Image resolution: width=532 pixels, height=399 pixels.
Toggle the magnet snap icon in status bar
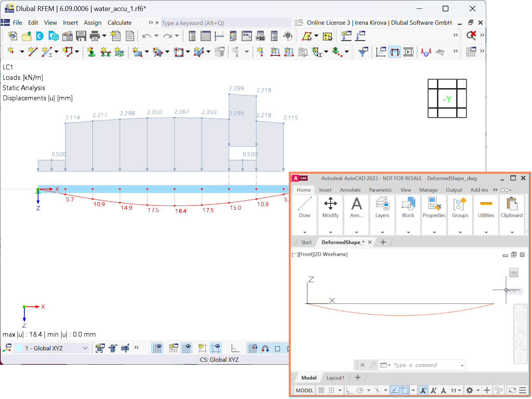265,348
